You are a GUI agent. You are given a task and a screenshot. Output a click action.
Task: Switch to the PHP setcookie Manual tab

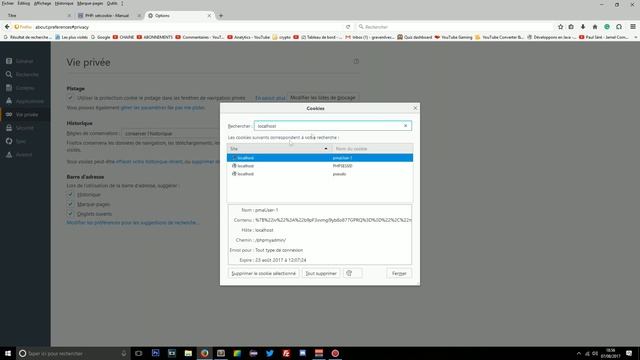click(109, 16)
